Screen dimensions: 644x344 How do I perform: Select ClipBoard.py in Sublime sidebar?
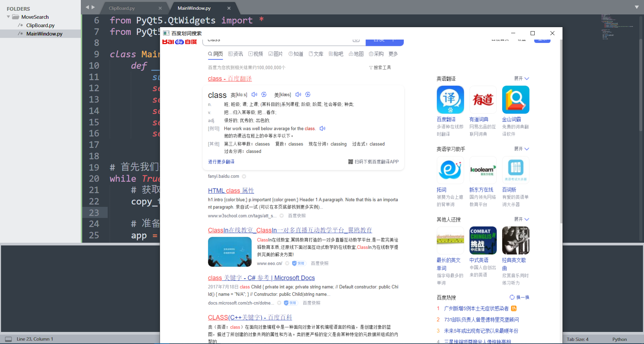[x=40, y=25]
